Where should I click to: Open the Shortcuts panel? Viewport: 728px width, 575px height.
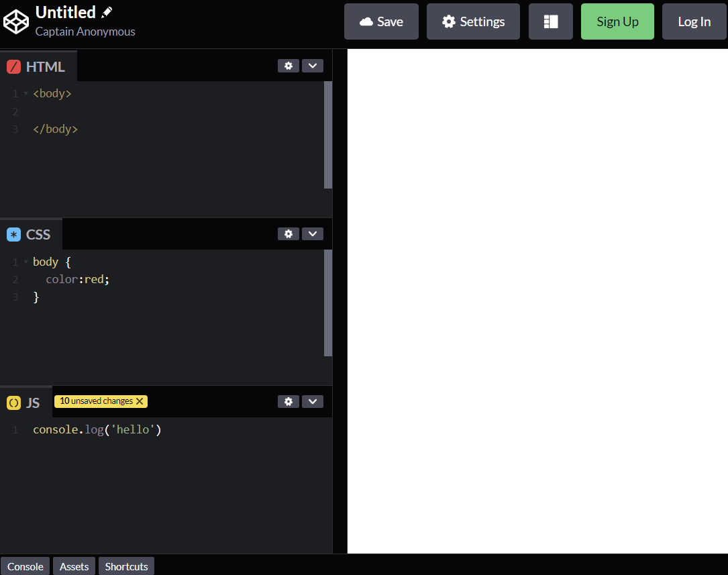tap(125, 566)
